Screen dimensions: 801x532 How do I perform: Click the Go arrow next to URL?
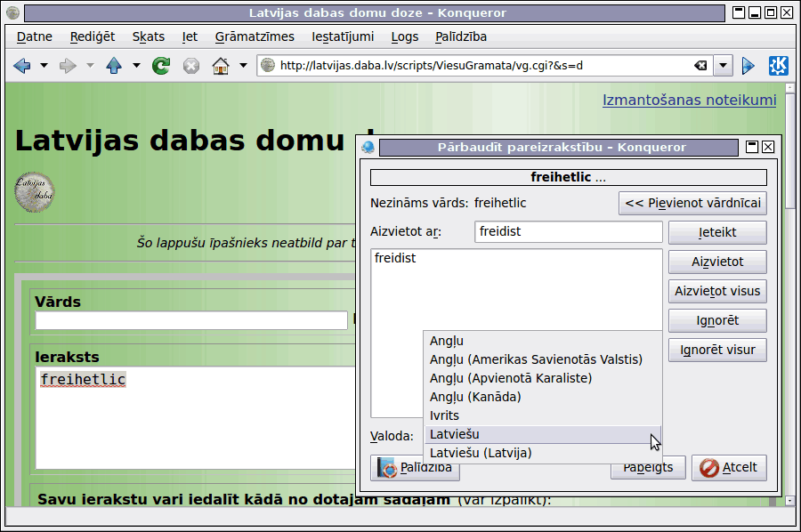click(x=748, y=66)
